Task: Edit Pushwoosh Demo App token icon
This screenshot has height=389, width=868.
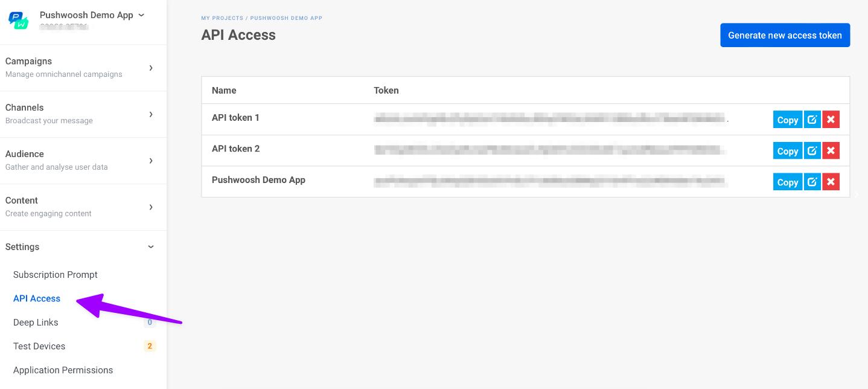Action: click(x=812, y=182)
